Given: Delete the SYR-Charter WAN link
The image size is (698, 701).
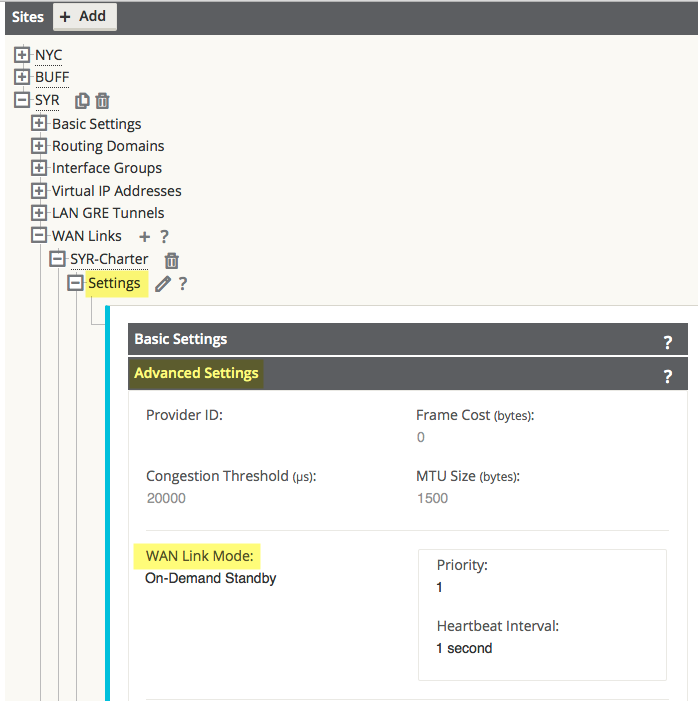Looking at the screenshot, I should pyautogui.click(x=172, y=260).
